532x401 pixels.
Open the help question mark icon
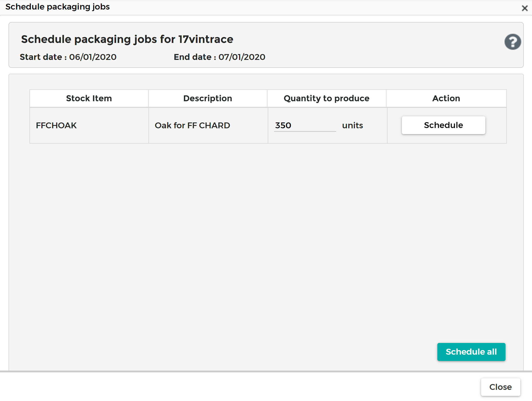513,42
